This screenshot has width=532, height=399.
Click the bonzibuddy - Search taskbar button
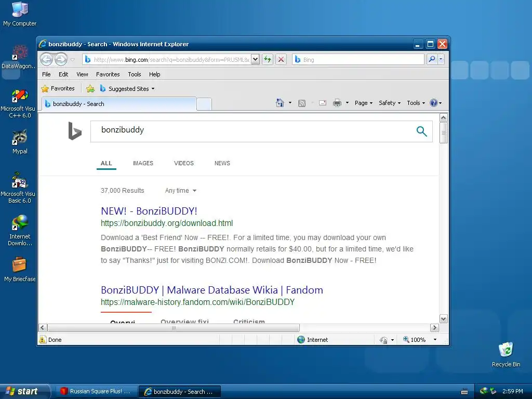(x=180, y=392)
